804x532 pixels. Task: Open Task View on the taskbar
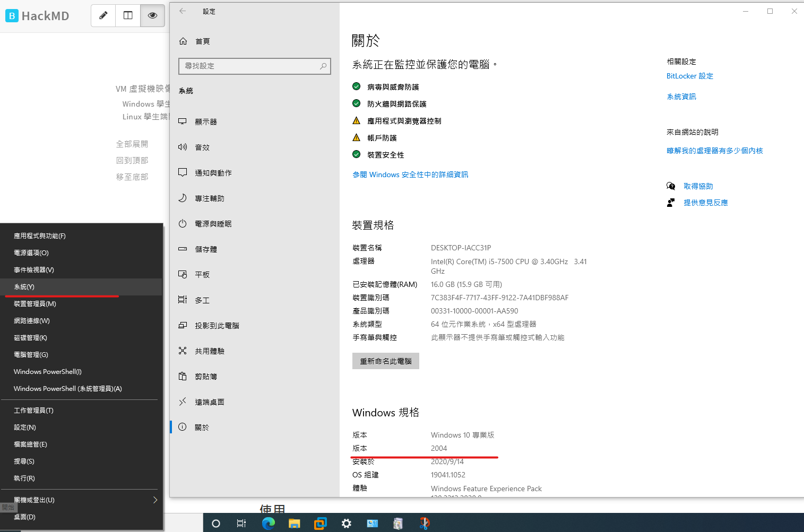click(241, 524)
